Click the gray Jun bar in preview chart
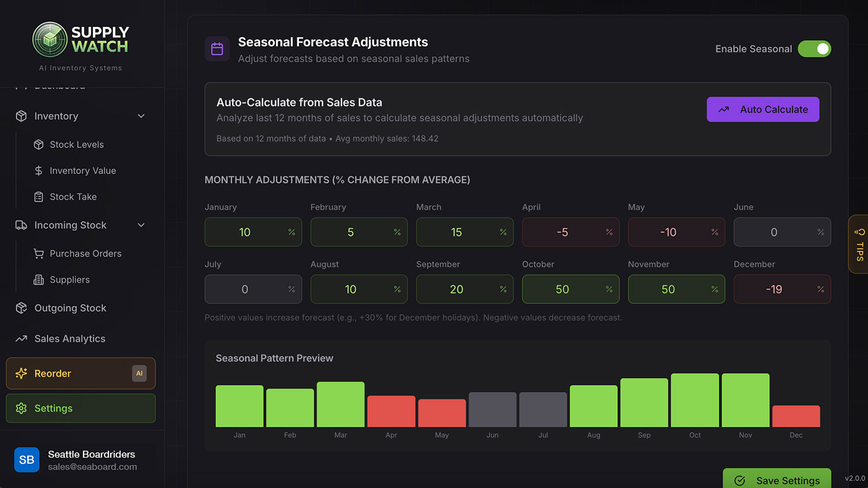868x488 pixels. click(493, 410)
